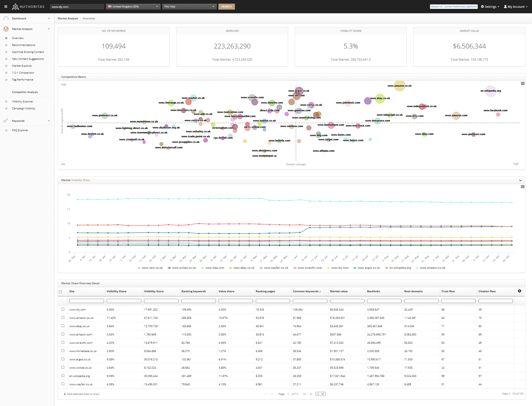Click Market Analysis breadcrumb link
The image size is (532, 406).
[x=68, y=19]
